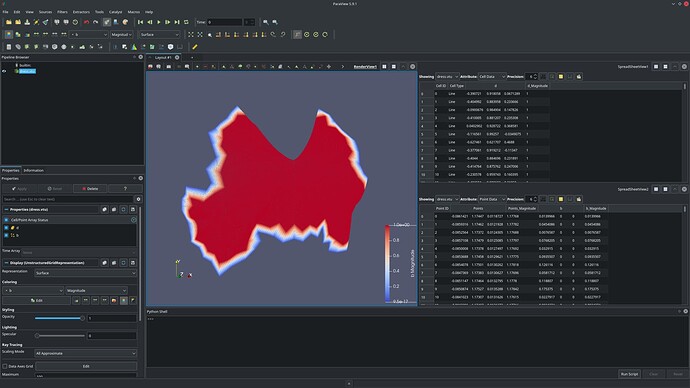Open the Extractors menu

point(81,12)
